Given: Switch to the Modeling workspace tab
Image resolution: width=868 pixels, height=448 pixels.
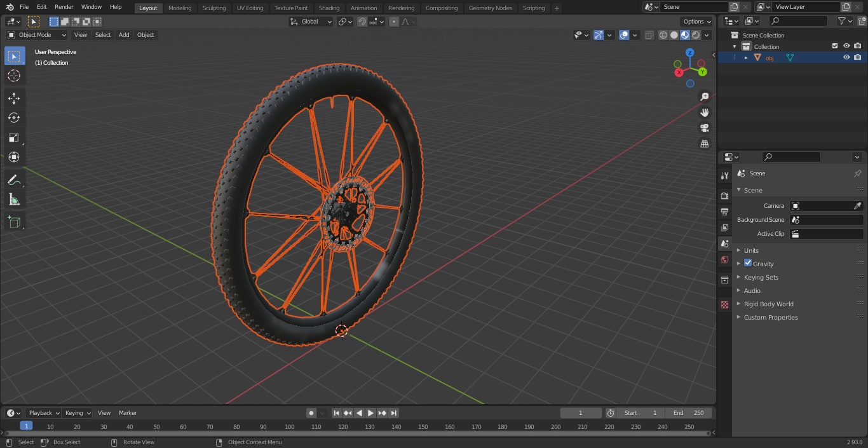Looking at the screenshot, I should point(180,8).
